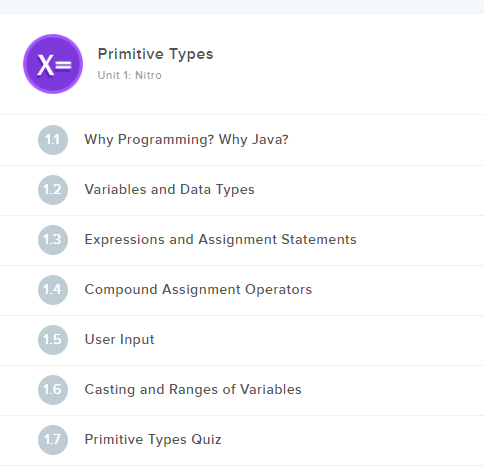Expand the User Input lesson row
484x472 pixels.
[x=242, y=340]
